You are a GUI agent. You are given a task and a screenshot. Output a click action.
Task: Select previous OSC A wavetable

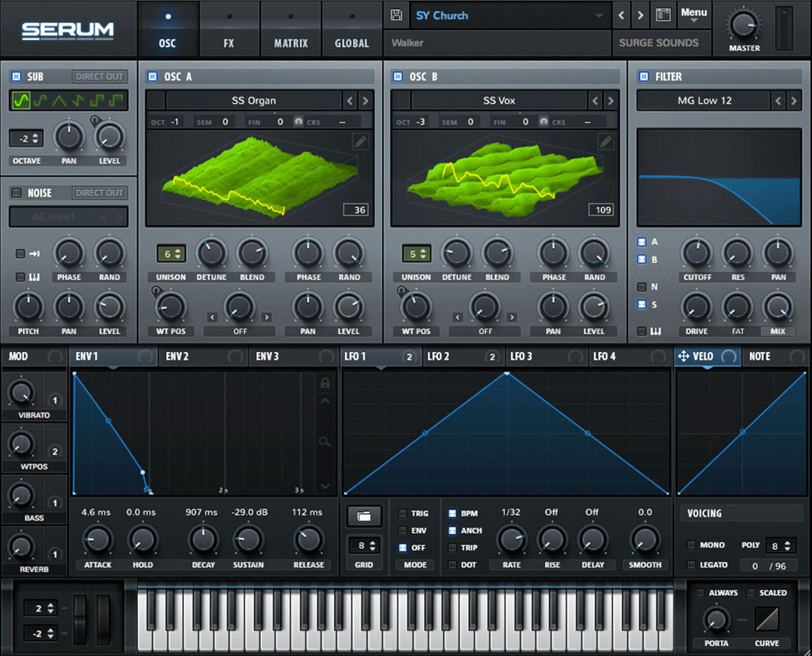(350, 100)
